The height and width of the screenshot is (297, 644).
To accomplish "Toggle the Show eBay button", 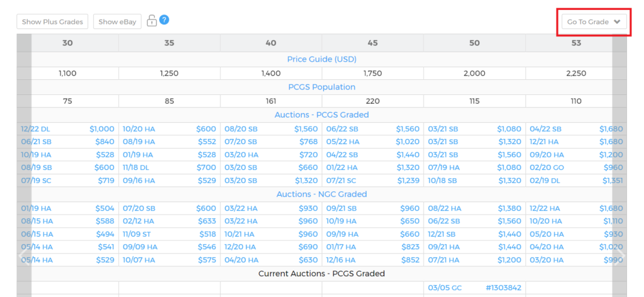I will pos(117,22).
